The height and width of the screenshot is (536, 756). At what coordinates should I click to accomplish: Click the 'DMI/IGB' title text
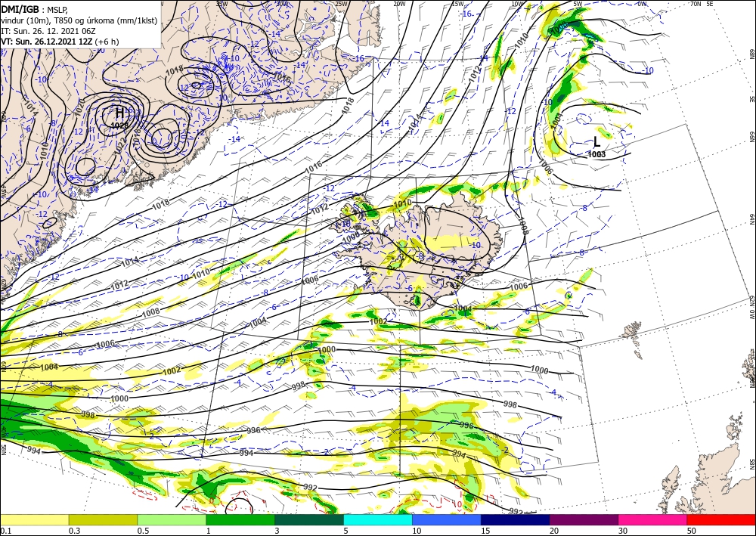[20, 8]
